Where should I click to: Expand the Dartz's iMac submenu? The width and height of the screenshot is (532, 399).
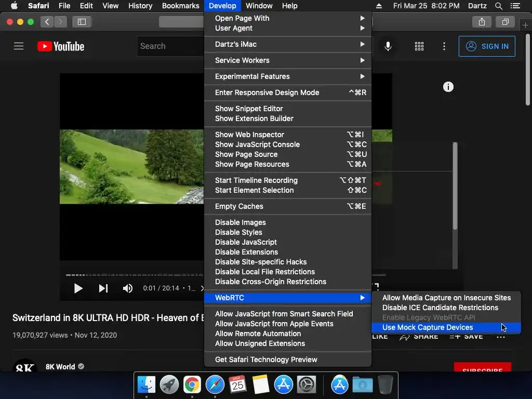(288, 44)
